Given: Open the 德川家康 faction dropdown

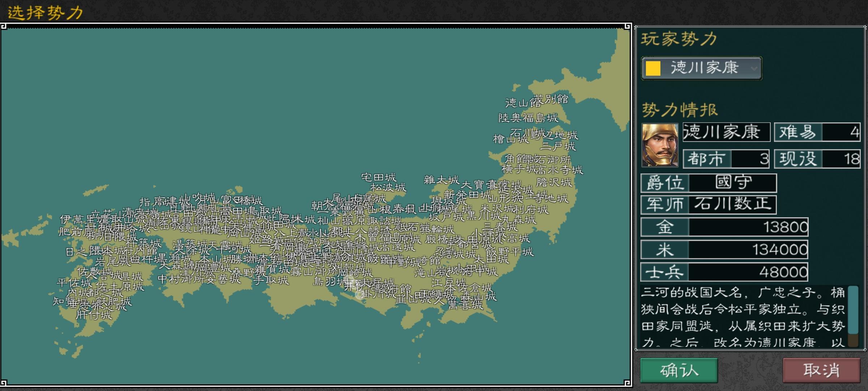Looking at the screenshot, I should pos(701,68).
